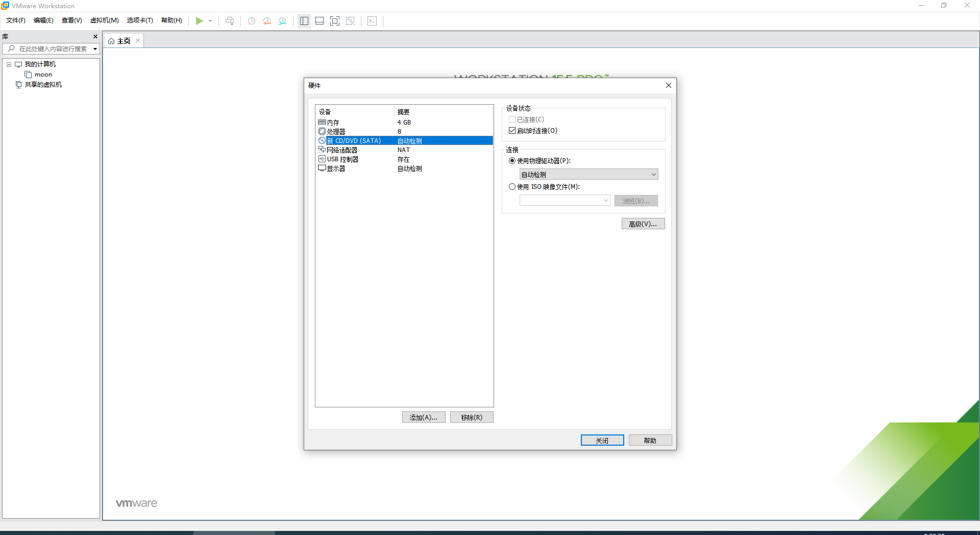Viewport: 980px width, 535px height.
Task: Select 我的计算机 in the library tree
Action: click(x=40, y=64)
